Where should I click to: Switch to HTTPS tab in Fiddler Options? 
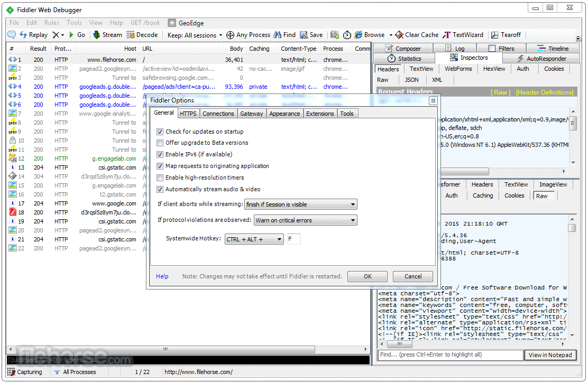pyautogui.click(x=188, y=114)
